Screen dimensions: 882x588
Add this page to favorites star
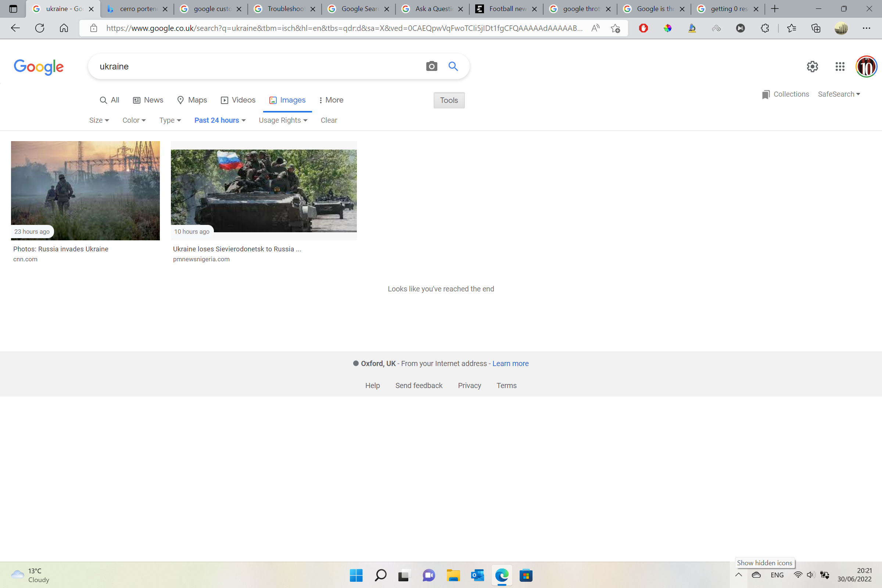click(x=615, y=28)
